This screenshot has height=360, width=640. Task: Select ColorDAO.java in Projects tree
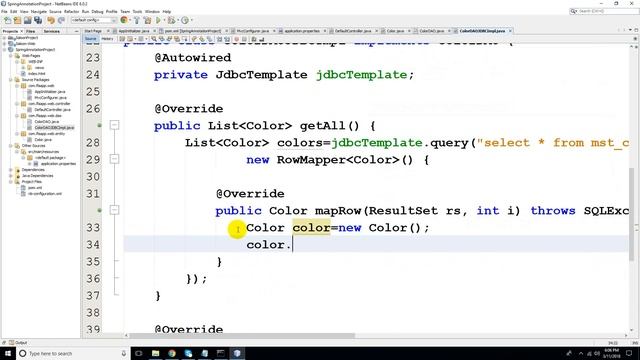(x=47, y=122)
